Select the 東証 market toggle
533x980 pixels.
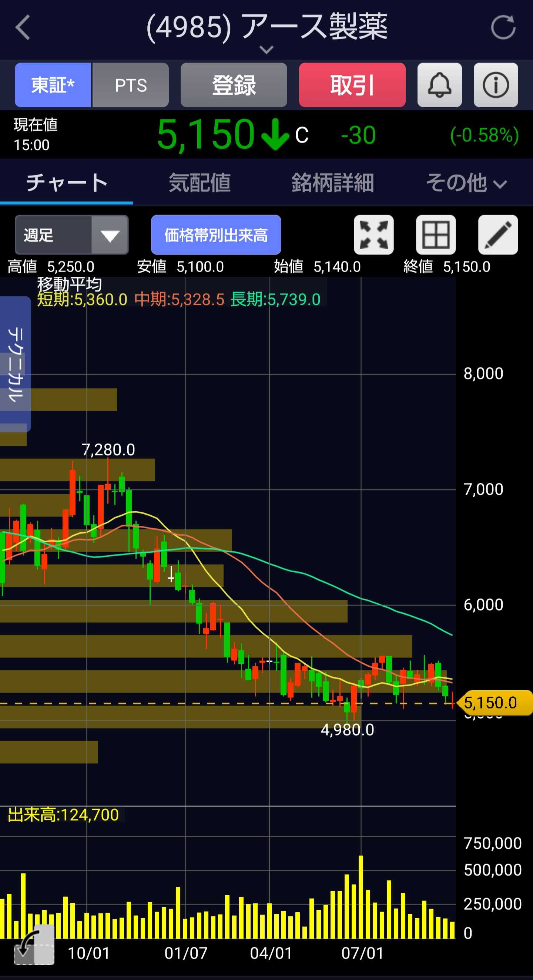coord(53,85)
